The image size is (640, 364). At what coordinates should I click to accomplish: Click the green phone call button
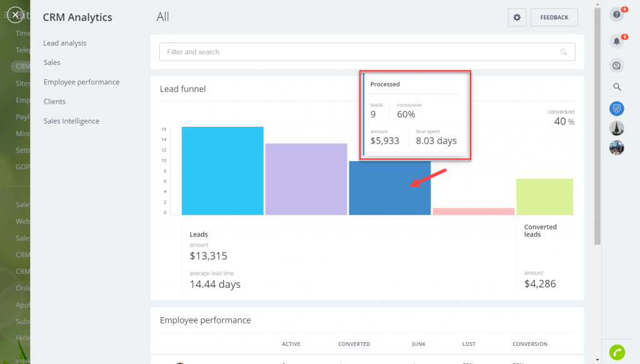[x=617, y=352]
